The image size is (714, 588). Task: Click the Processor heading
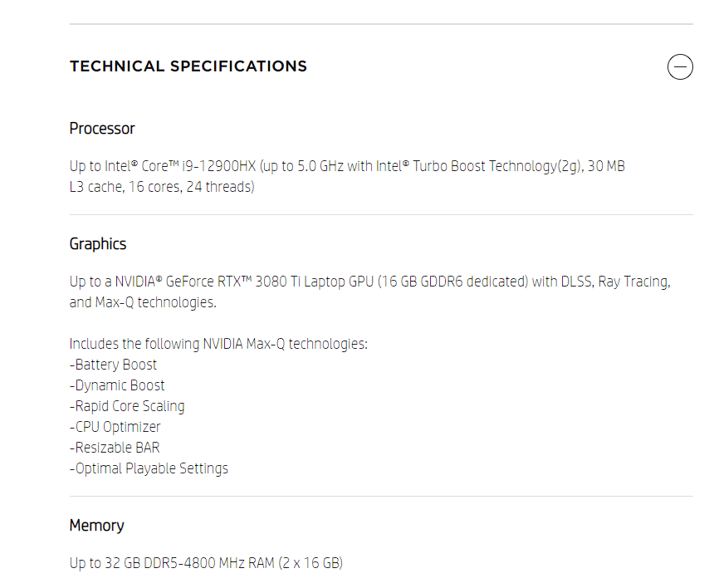coord(102,129)
